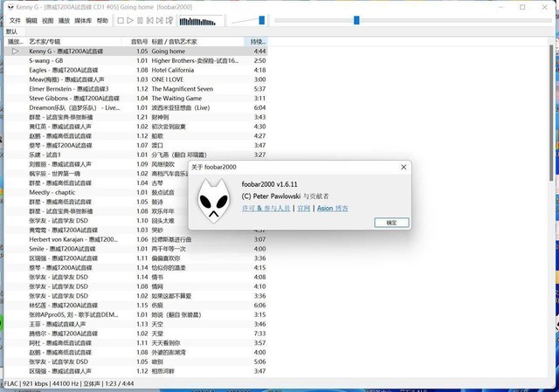The width and height of the screenshot is (559, 392).
Task: Click the 44100 Hz status bar entry
Action: click(66, 384)
